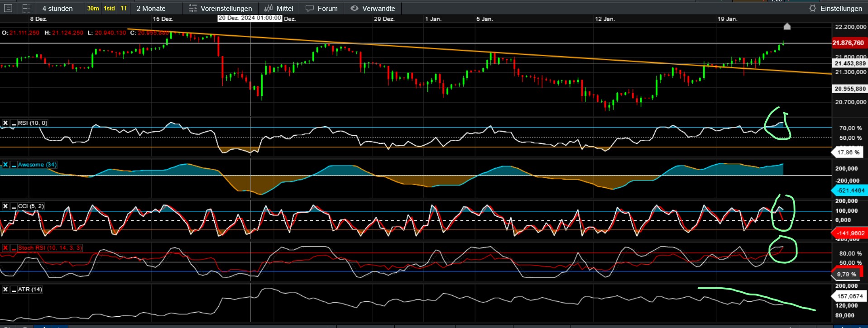868x328 pixels.
Task: Expand the Mittel chart size dropdown
Action: tap(279, 8)
